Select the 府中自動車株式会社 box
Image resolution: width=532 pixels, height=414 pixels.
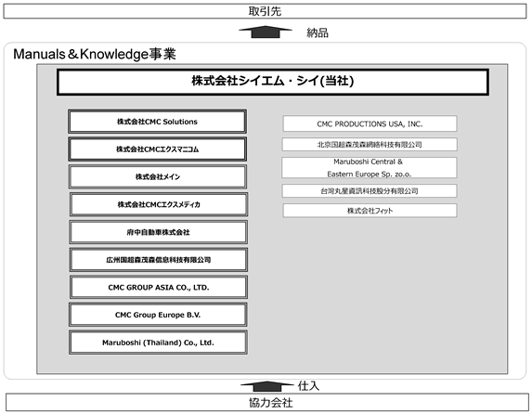pyautogui.click(x=159, y=232)
